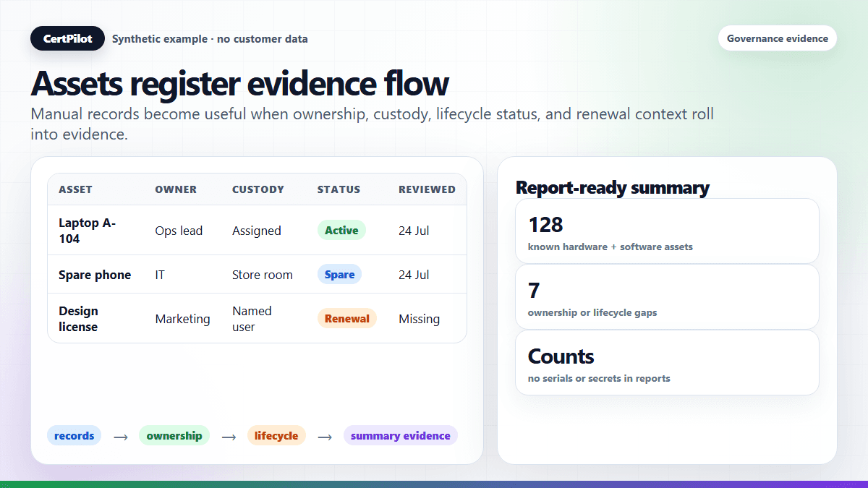Open the 7 ownership or lifecycle gaps card

[x=667, y=297]
